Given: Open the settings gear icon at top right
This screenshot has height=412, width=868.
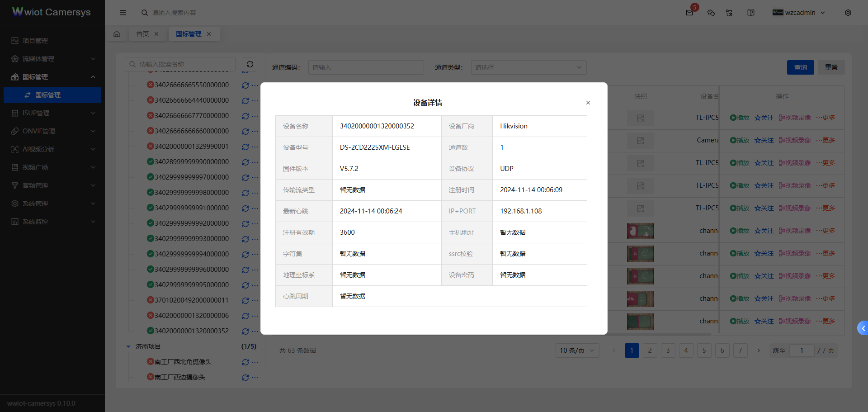Looking at the screenshot, I should pos(848,13).
